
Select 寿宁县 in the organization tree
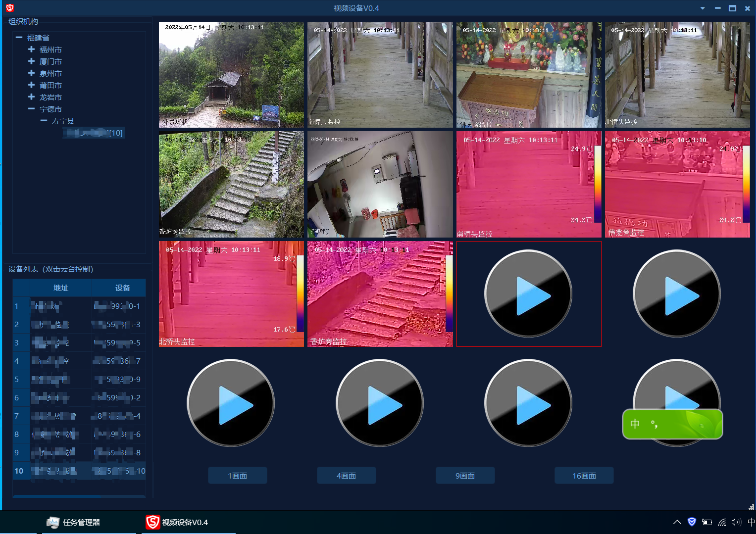(x=63, y=121)
